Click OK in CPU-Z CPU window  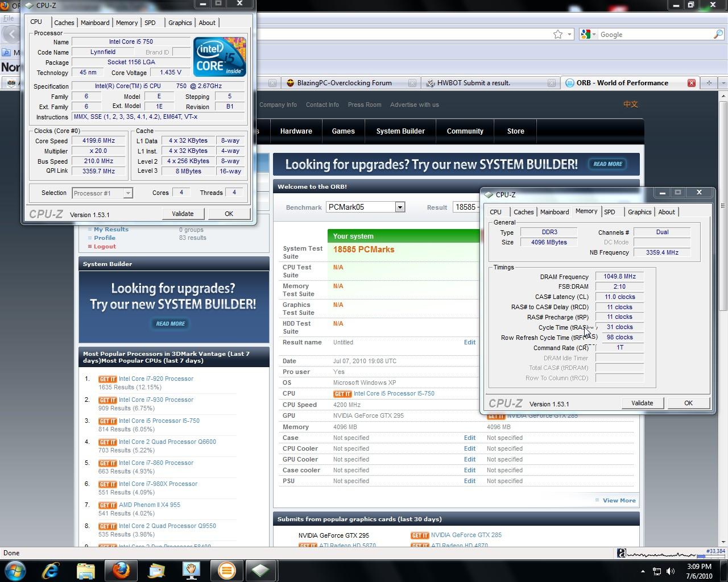(229, 214)
